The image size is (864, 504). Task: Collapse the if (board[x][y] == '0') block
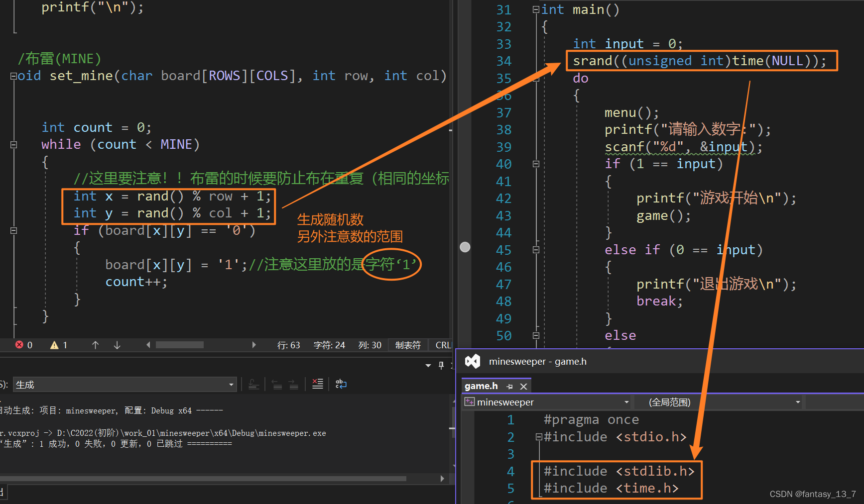(x=13, y=231)
